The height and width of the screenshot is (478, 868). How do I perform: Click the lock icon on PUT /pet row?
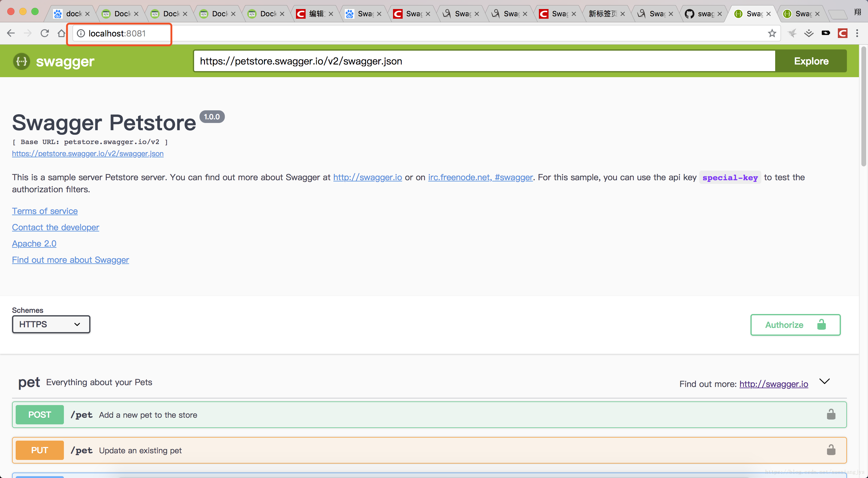click(831, 450)
